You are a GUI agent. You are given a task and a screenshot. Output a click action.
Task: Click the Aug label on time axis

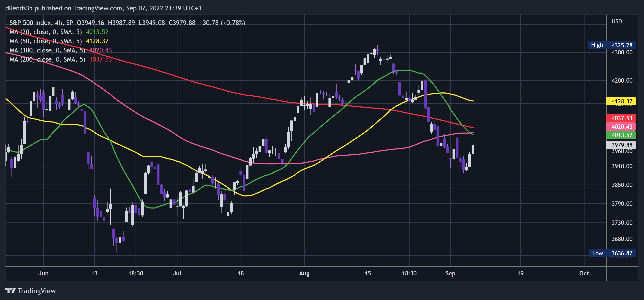point(304,273)
